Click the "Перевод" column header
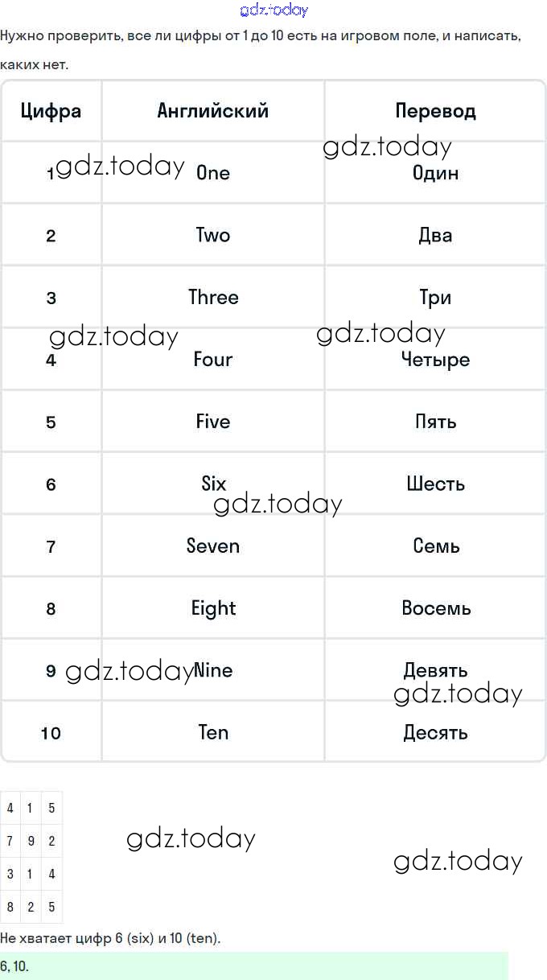Screen dimensions: 547x980 tap(435, 111)
